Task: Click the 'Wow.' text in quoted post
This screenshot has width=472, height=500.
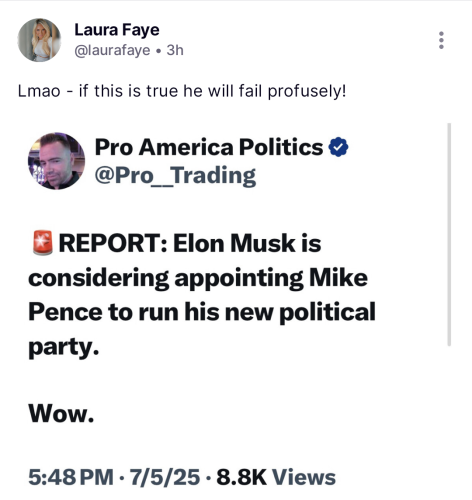Action: pyautogui.click(x=61, y=413)
